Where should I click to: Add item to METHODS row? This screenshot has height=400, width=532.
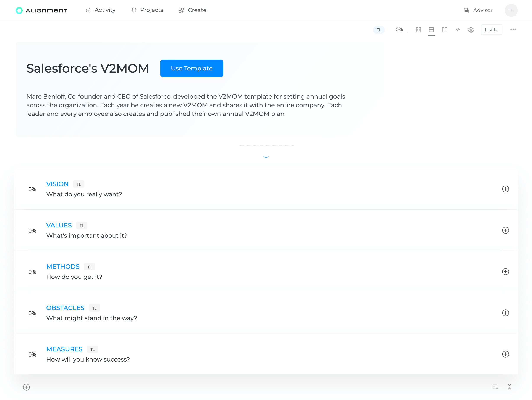tap(506, 272)
